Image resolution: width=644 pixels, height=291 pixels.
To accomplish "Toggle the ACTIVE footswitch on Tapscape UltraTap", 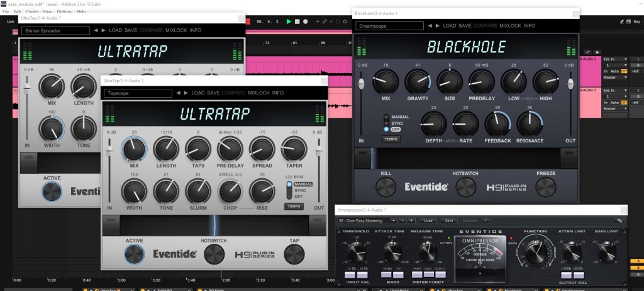I will (x=134, y=253).
